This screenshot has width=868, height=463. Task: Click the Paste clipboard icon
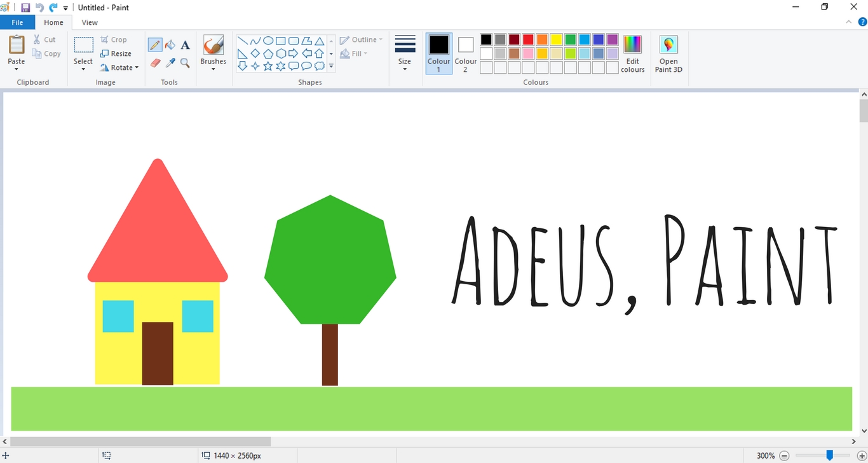coord(17,45)
